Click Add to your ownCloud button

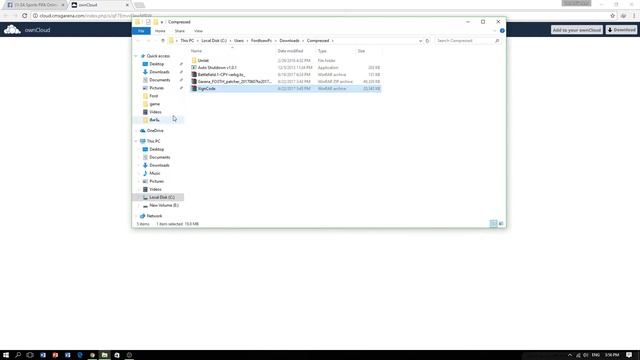(x=577, y=30)
